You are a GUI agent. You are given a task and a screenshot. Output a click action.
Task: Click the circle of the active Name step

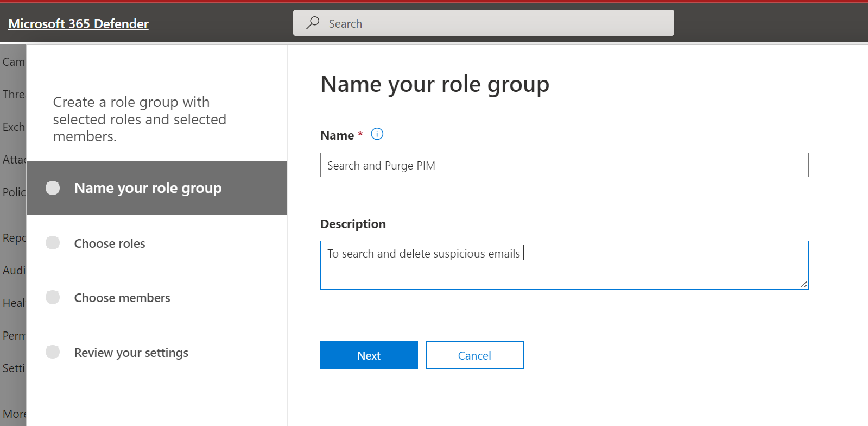[x=53, y=188]
